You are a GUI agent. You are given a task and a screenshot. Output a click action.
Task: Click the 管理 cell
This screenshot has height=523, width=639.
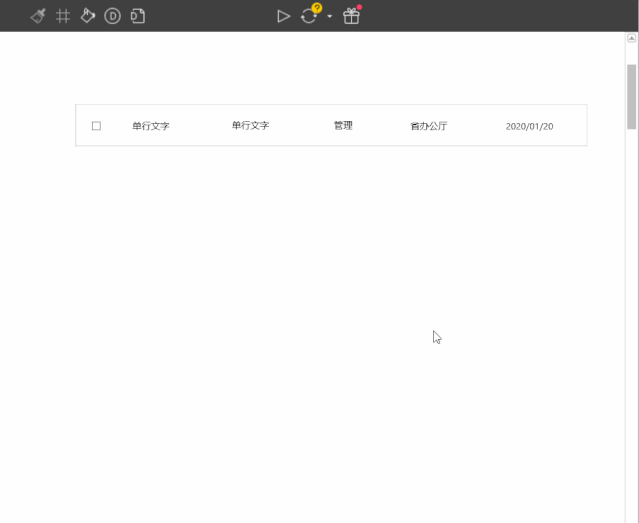point(343,126)
